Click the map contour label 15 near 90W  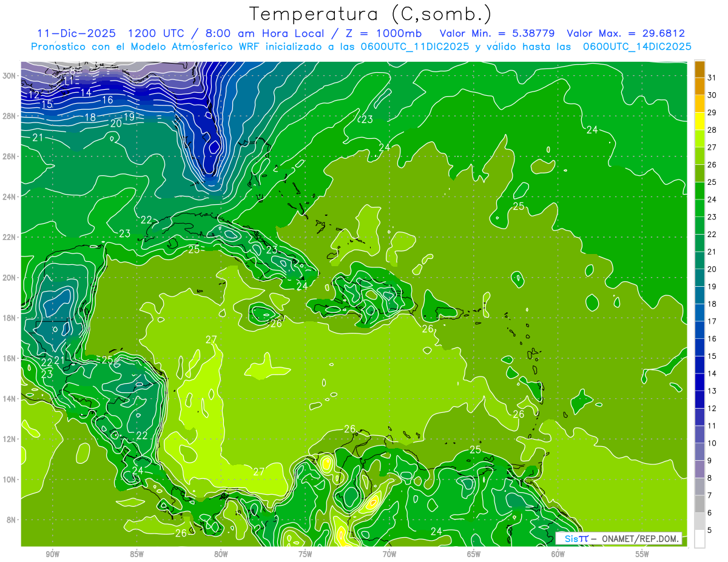pos(47,104)
